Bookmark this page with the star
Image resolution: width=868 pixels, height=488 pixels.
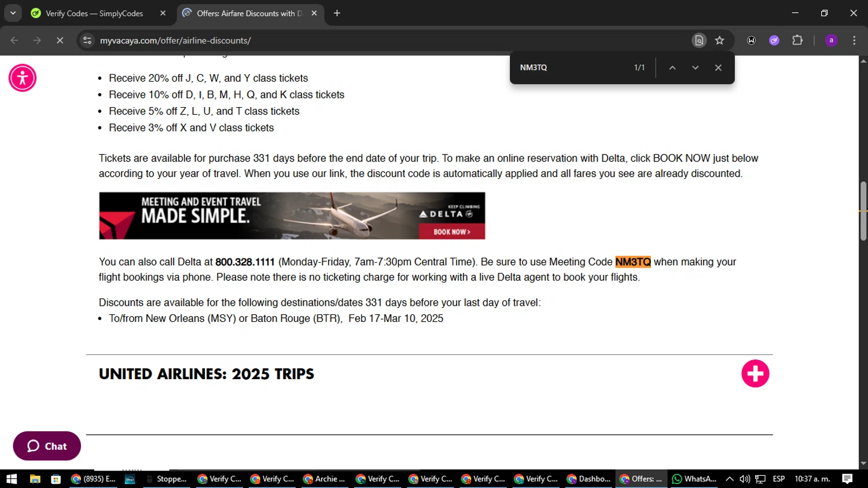(719, 41)
